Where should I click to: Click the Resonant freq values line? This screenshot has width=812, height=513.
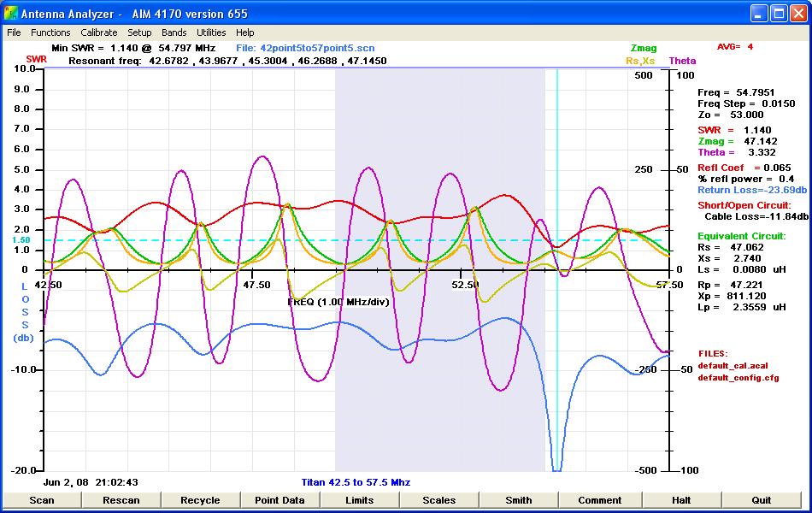pyautogui.click(x=227, y=61)
